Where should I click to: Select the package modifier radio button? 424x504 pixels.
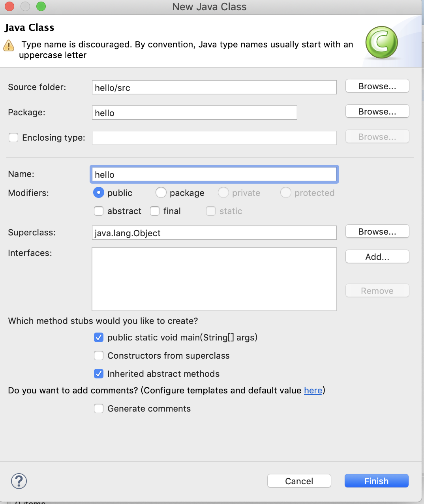pos(161,193)
